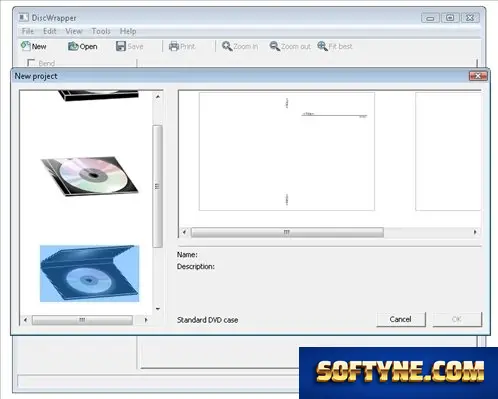Click the Cancel button
This screenshot has height=399, width=498.
tap(401, 319)
